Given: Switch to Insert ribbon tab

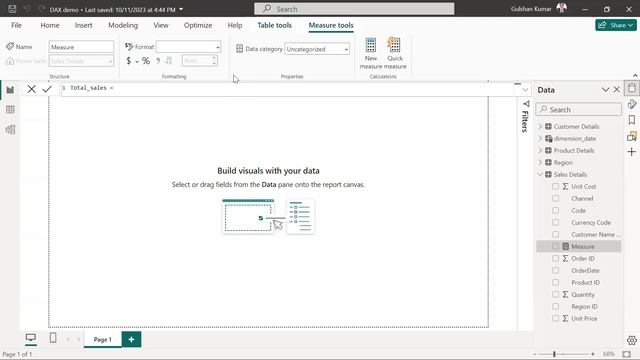Looking at the screenshot, I should coord(83,25).
